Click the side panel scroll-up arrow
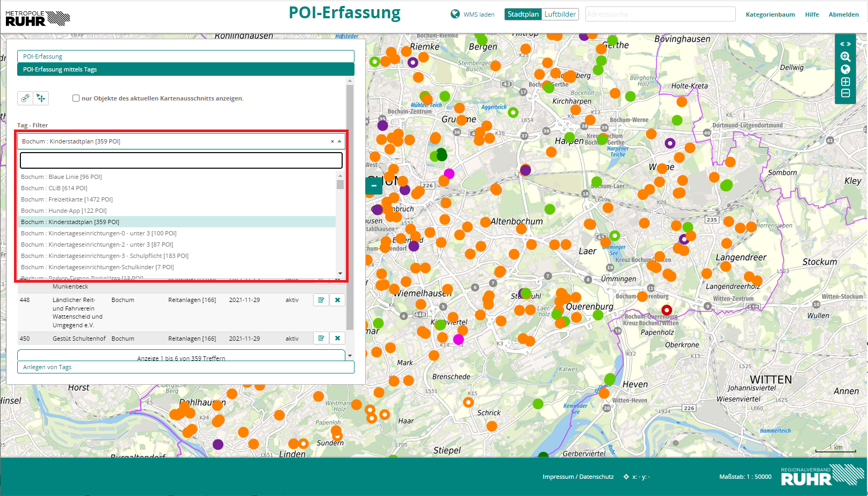The height and width of the screenshot is (496, 868). pos(350,81)
